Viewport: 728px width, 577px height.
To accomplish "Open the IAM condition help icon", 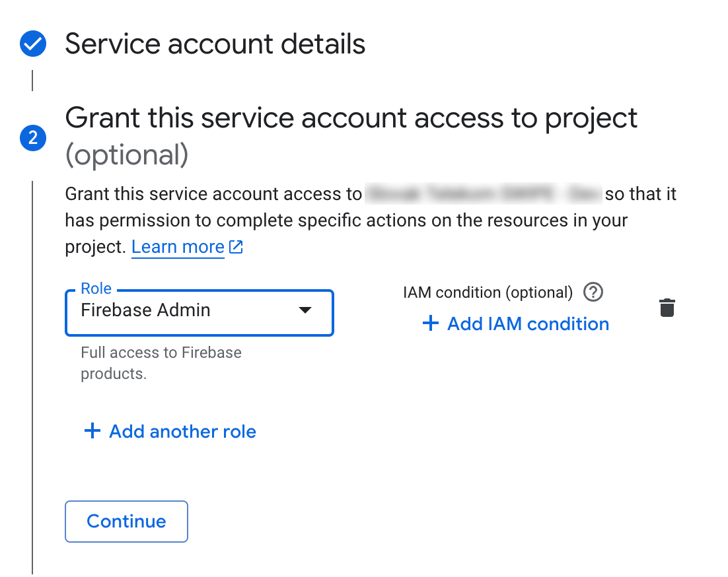I will pos(594,292).
